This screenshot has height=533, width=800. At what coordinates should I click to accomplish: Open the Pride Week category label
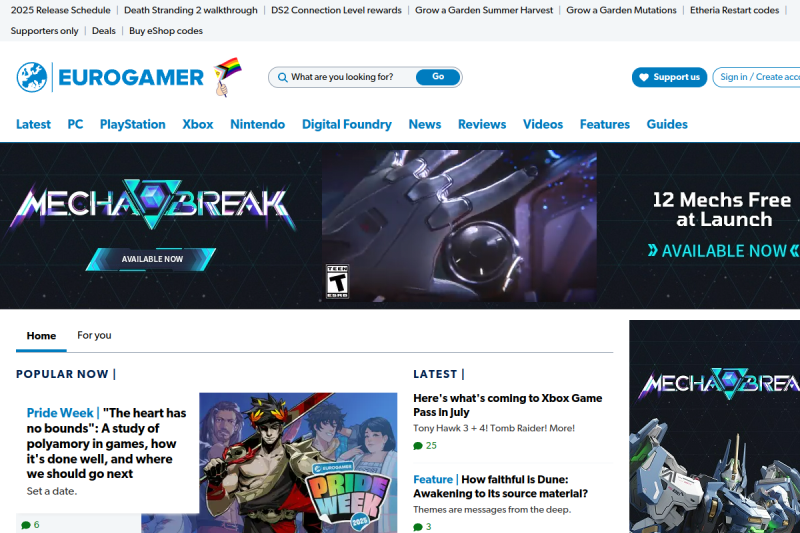tap(60, 413)
